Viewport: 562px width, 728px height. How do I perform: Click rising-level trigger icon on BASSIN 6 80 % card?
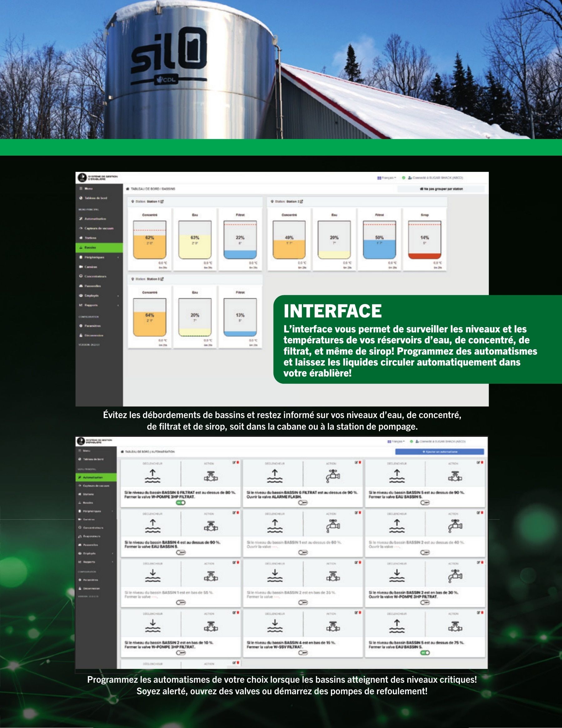coord(152,476)
